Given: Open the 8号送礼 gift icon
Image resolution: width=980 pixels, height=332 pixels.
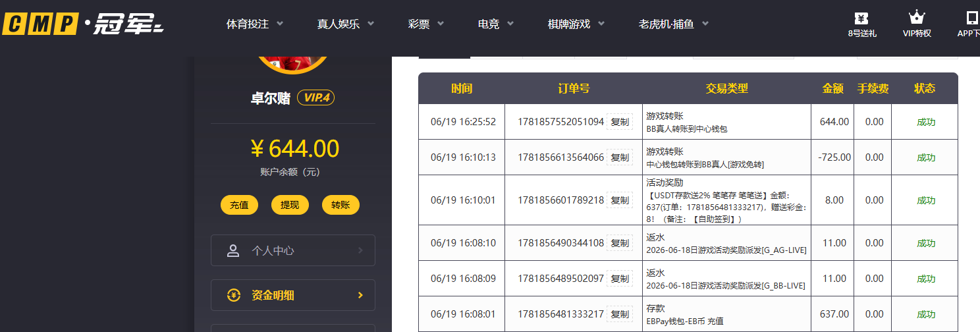Looking at the screenshot, I should [x=861, y=18].
